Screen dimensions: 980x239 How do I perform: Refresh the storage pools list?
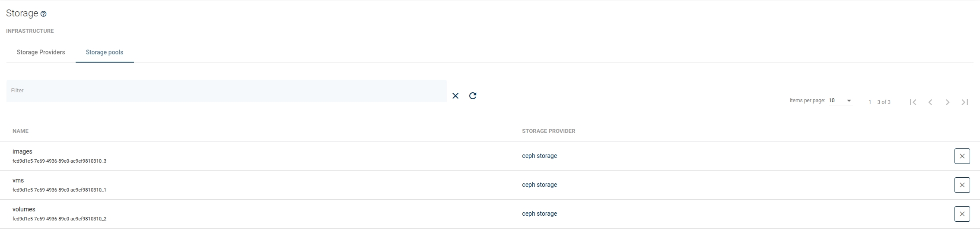pos(473,96)
